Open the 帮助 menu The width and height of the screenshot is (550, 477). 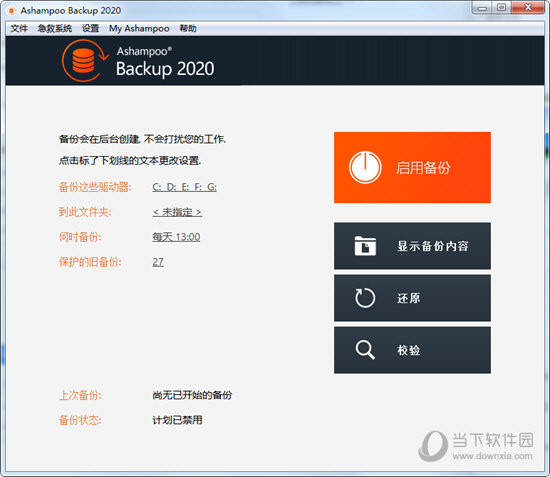188,28
